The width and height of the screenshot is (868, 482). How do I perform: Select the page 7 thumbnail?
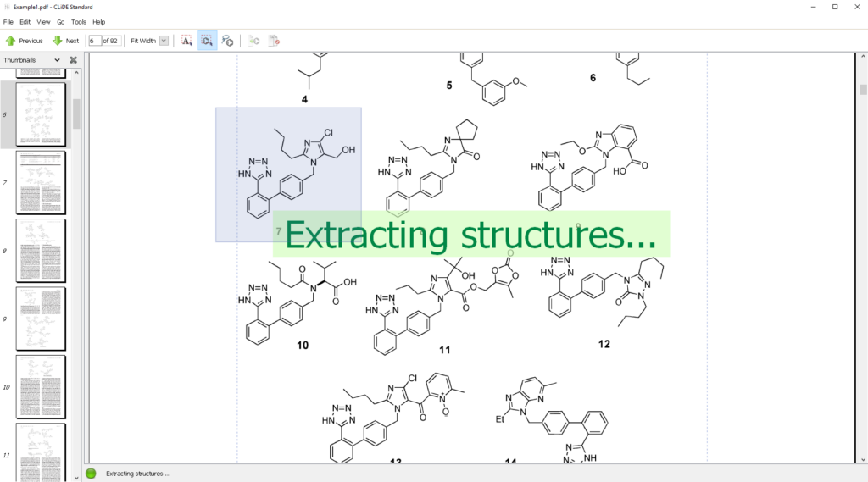(x=40, y=182)
